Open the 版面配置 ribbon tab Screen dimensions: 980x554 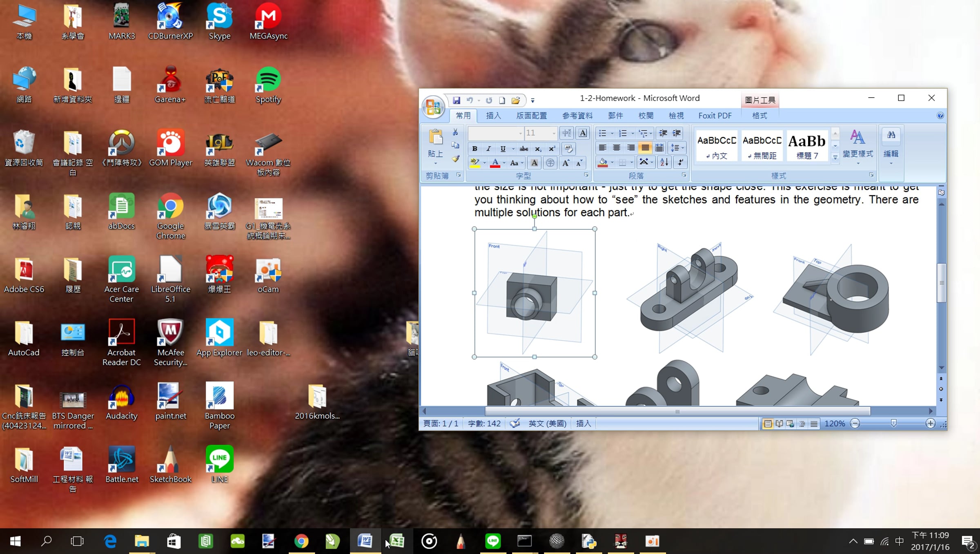(x=532, y=116)
